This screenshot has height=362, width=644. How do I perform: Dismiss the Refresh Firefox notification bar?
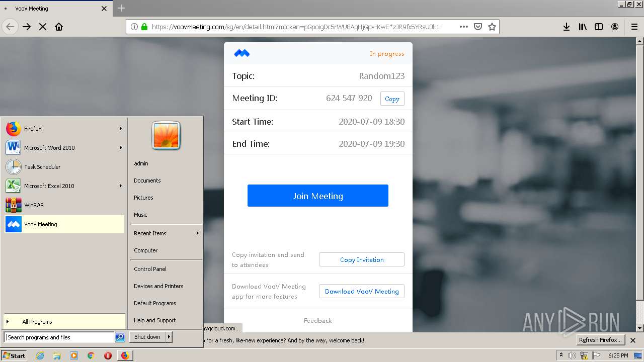point(633,340)
